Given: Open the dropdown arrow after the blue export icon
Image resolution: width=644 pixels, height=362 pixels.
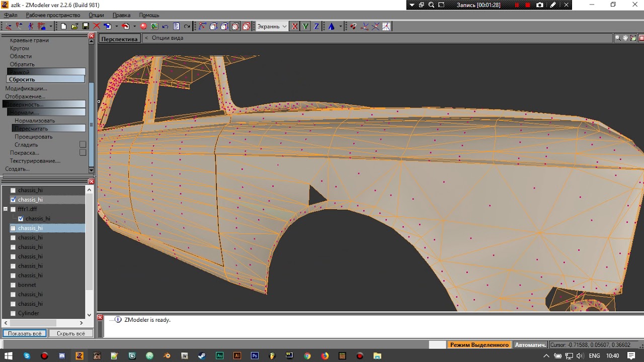Looking at the screenshot, I should pos(117,26).
